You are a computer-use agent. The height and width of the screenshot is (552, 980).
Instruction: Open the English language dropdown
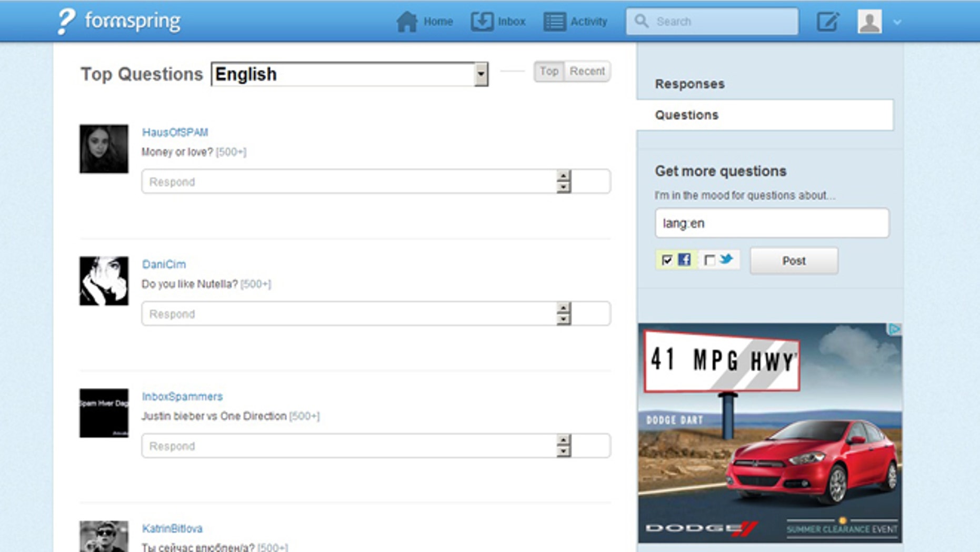pos(349,74)
